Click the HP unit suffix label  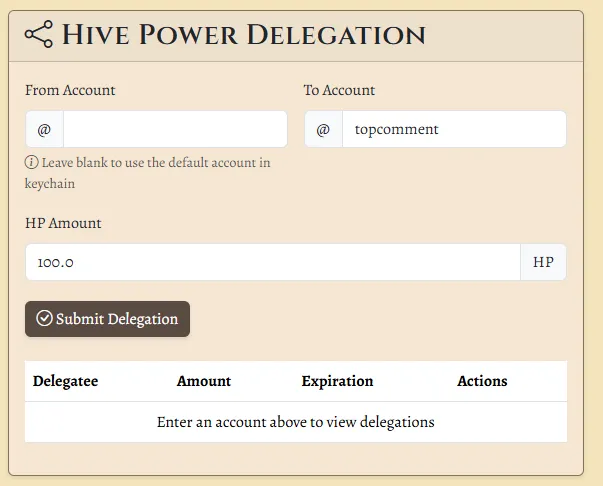(x=543, y=262)
